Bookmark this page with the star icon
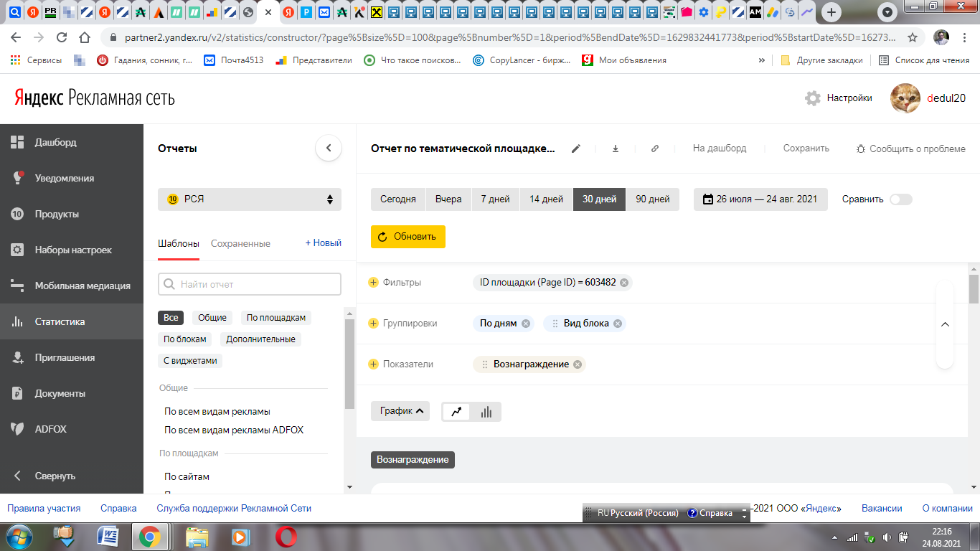Viewport: 980px width, 551px height. tap(913, 37)
